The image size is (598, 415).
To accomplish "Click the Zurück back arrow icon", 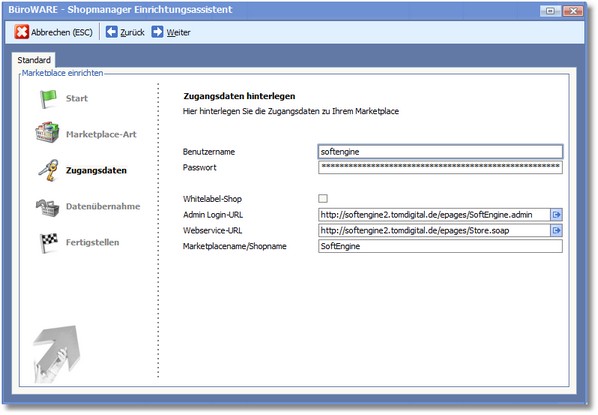I will pos(111,32).
